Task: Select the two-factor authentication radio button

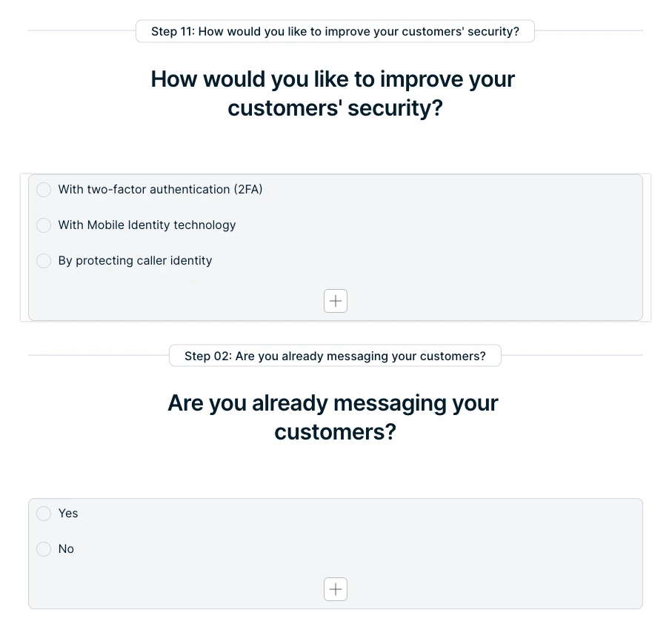Action: pos(44,190)
